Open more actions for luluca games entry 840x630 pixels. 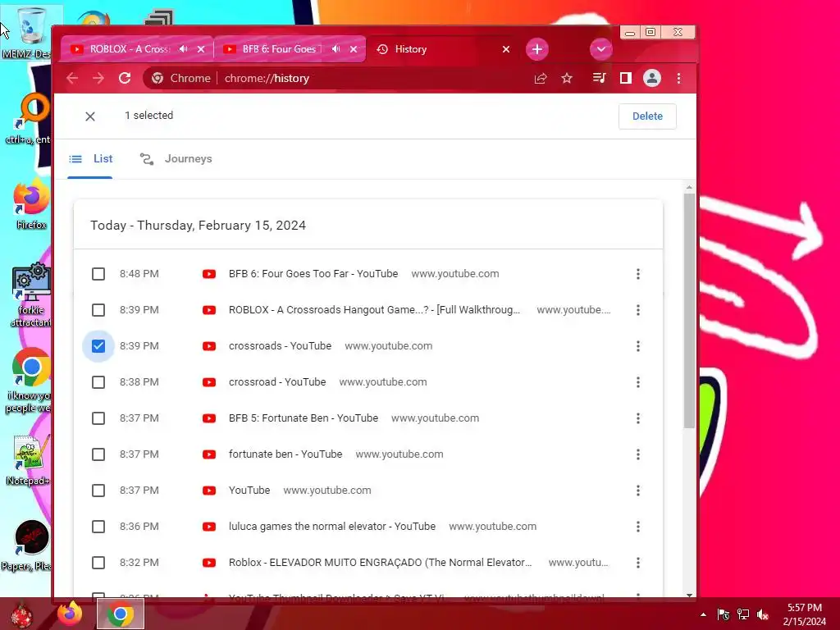(x=638, y=527)
